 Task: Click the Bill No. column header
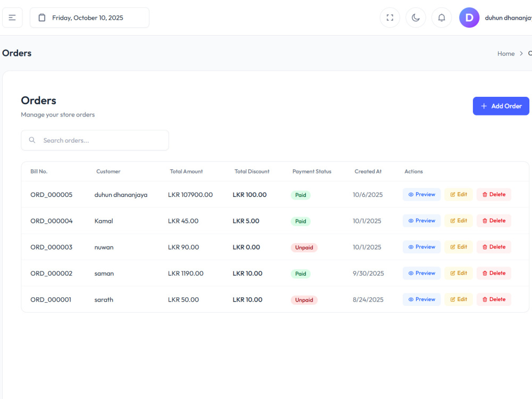pyautogui.click(x=39, y=171)
